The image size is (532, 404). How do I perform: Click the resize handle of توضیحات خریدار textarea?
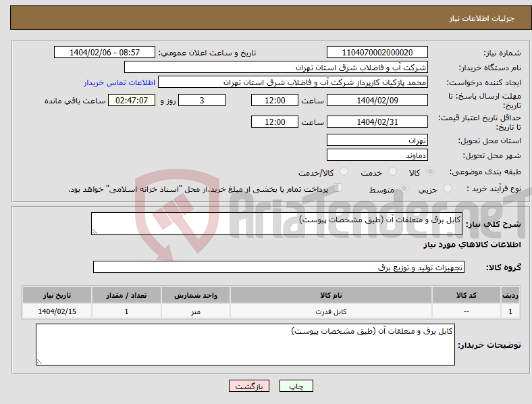[39, 362]
